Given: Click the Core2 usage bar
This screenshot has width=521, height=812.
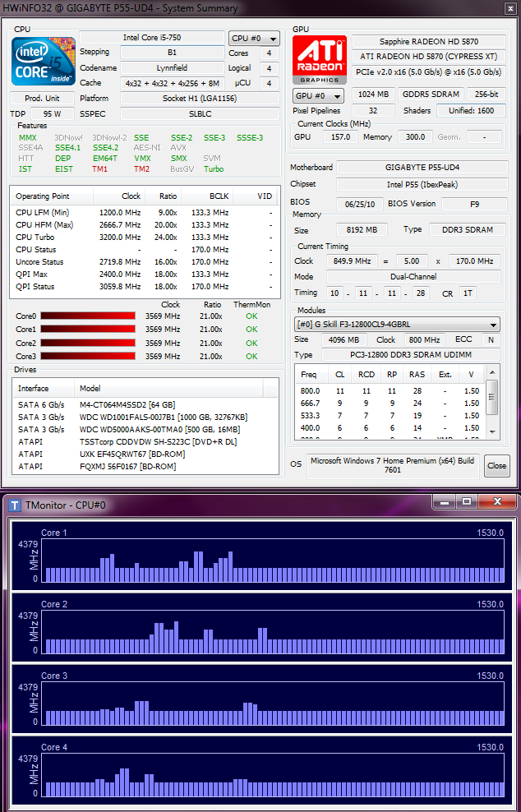Looking at the screenshot, I should tap(88, 343).
